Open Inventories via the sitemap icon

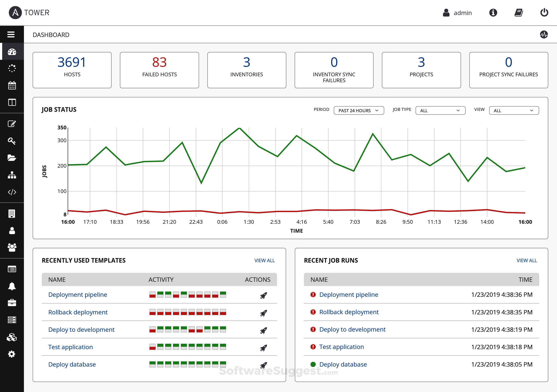pos(12,175)
